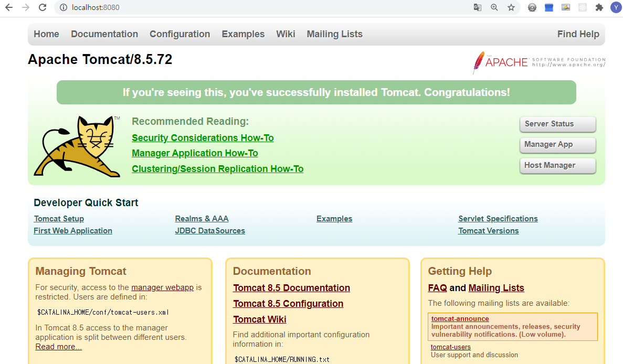Screen dimensions: 623x364
Task: Click the Tomcat cat mascot image
Action: 77,146
